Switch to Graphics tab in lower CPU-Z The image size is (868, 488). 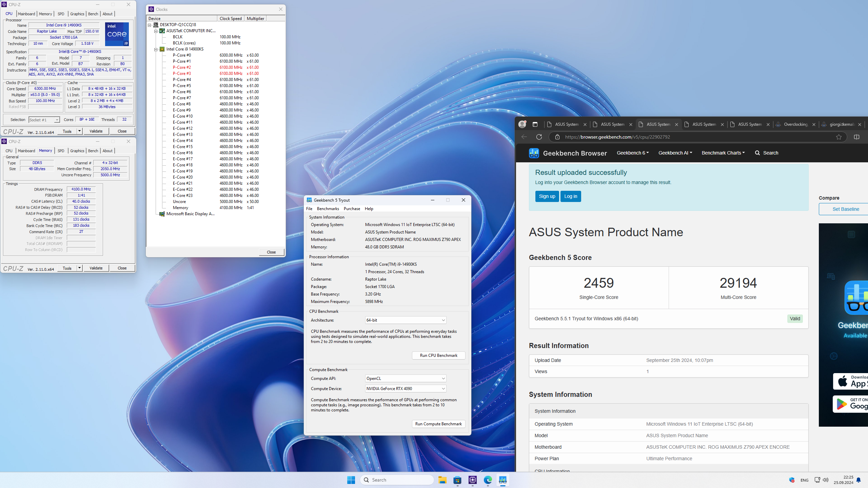pyautogui.click(x=77, y=151)
